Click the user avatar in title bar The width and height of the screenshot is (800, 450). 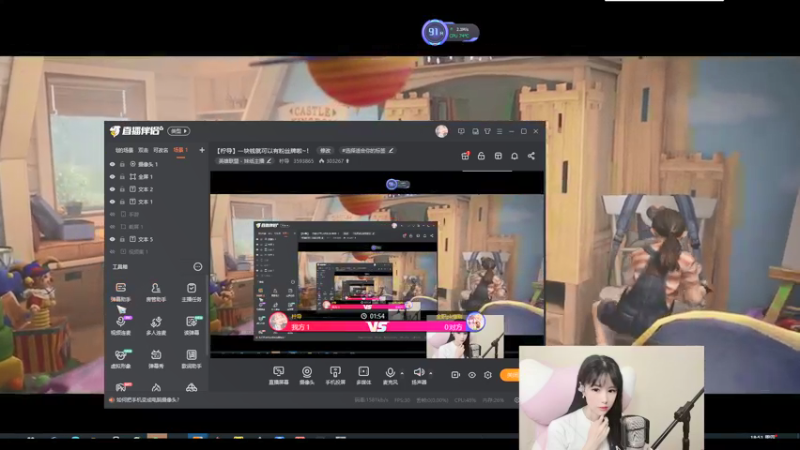[x=441, y=131]
